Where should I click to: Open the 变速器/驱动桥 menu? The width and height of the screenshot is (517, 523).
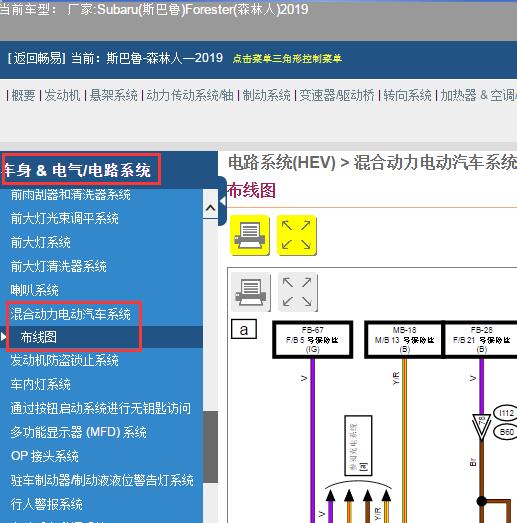point(337,95)
